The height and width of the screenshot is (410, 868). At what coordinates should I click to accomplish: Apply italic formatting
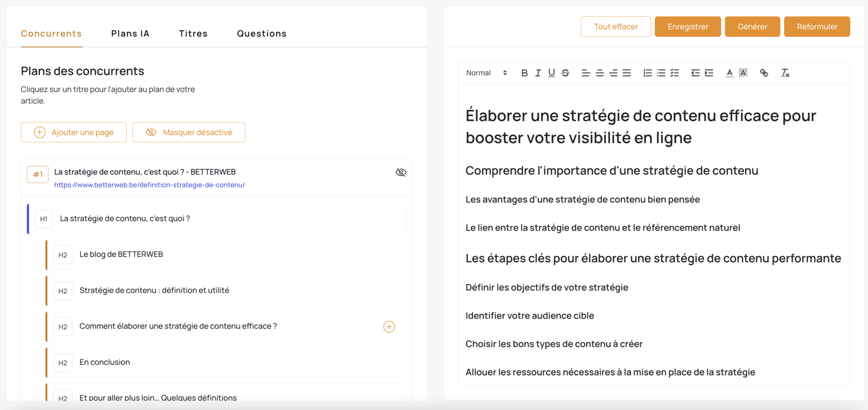click(x=537, y=73)
